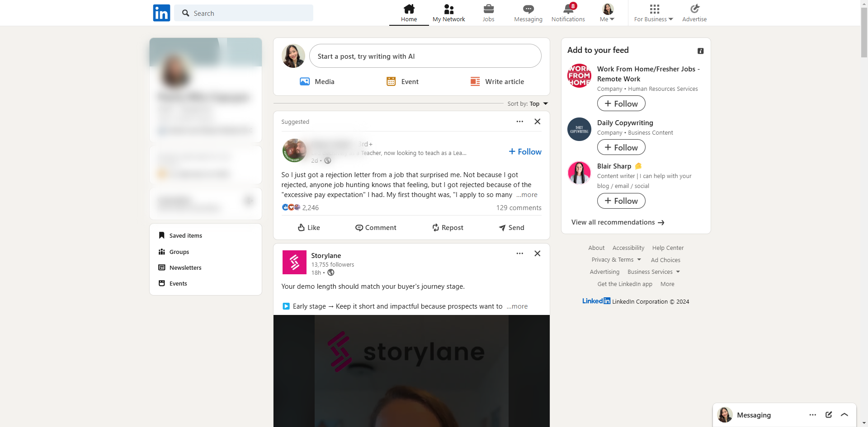Click Get the LinkedIn app
The image size is (868, 427).
pos(625,284)
